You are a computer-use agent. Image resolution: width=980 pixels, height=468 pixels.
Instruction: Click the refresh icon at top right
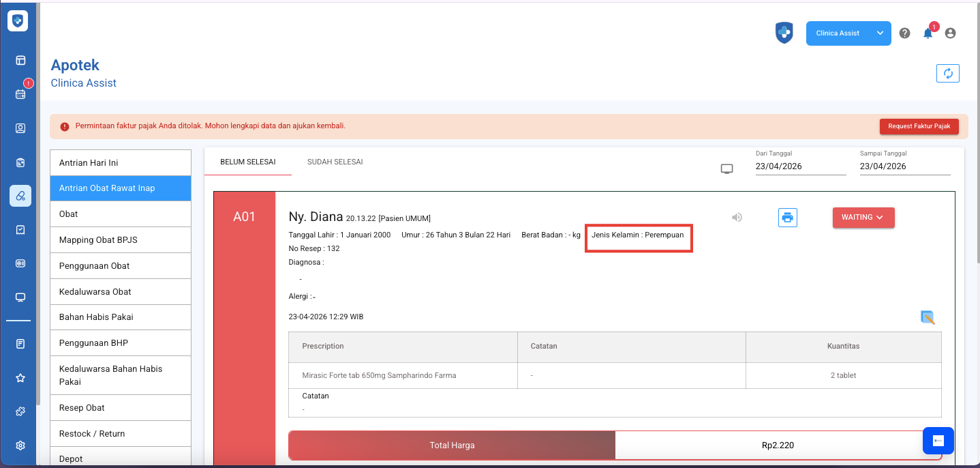[947, 74]
